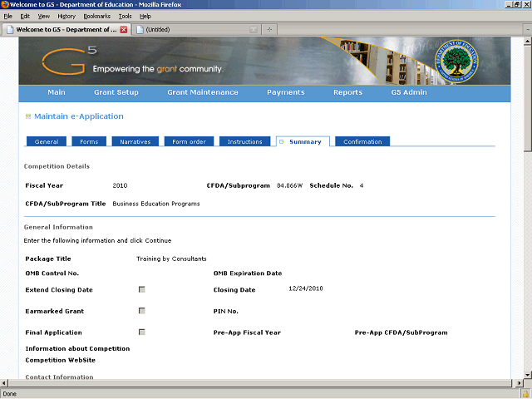This screenshot has height=399, width=532.
Task: Select the Summary tab
Action: pyautogui.click(x=303, y=141)
